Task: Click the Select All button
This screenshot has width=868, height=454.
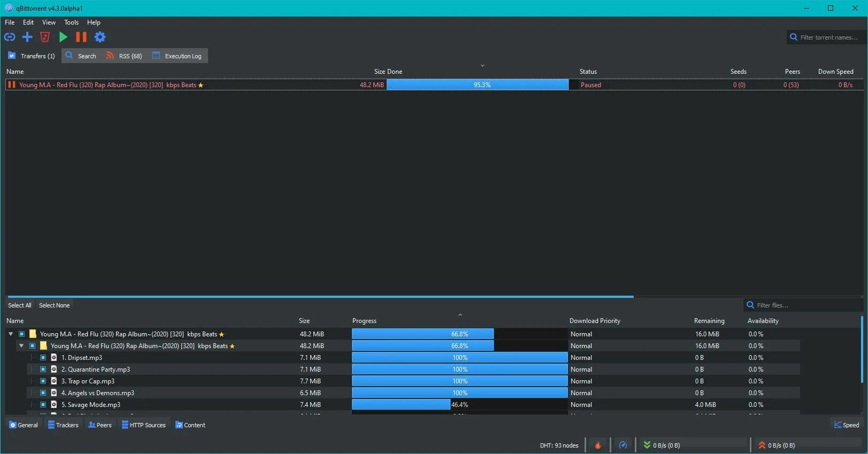Action: 20,305
